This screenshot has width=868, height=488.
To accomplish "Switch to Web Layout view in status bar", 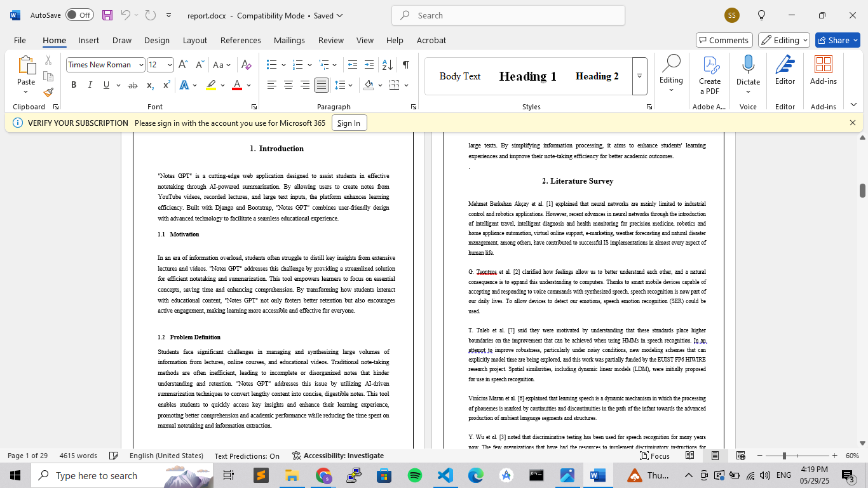I will point(740,456).
